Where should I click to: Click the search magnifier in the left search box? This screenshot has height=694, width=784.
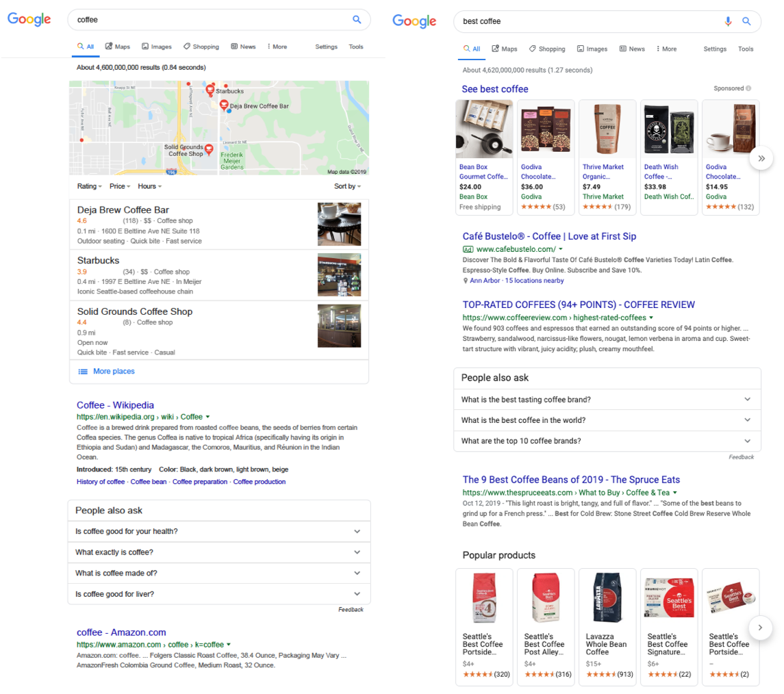tap(357, 20)
